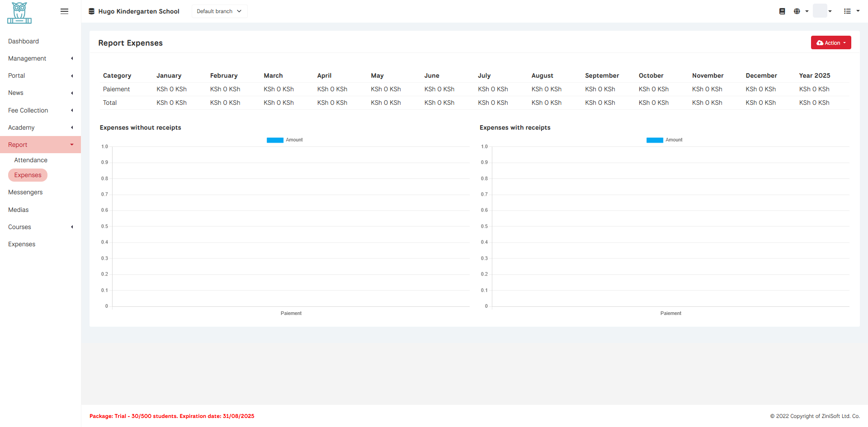This screenshot has height=427, width=868.
Task: Expand the Management sidebar menu
Action: point(40,59)
